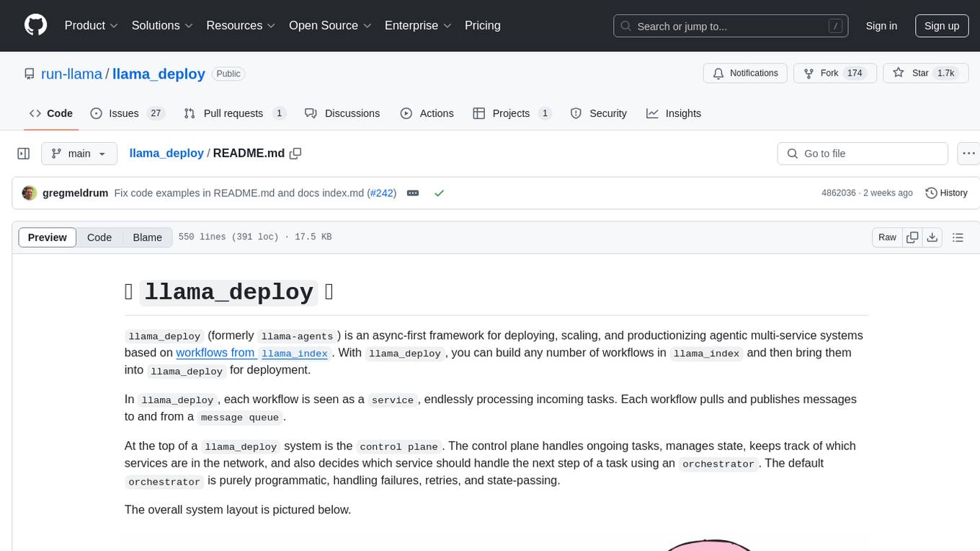
Task: Open the main branch selector dropdown
Action: point(79,154)
